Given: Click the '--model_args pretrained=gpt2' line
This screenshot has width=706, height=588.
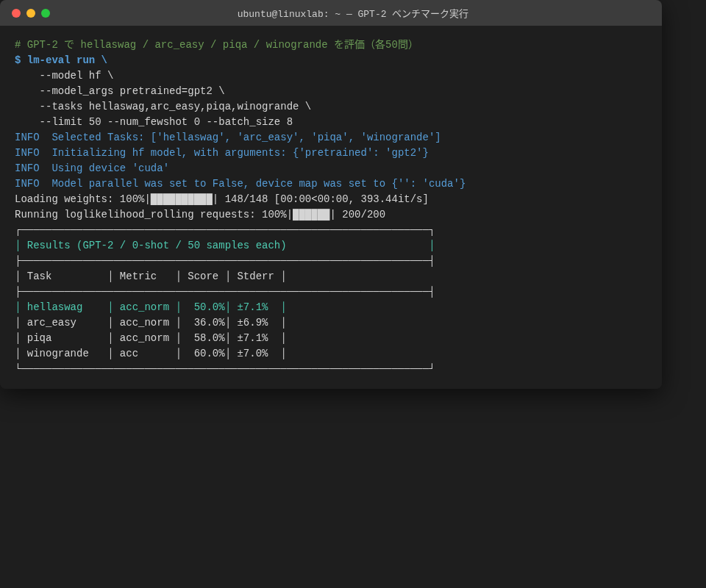Looking at the screenshot, I should [132, 91].
